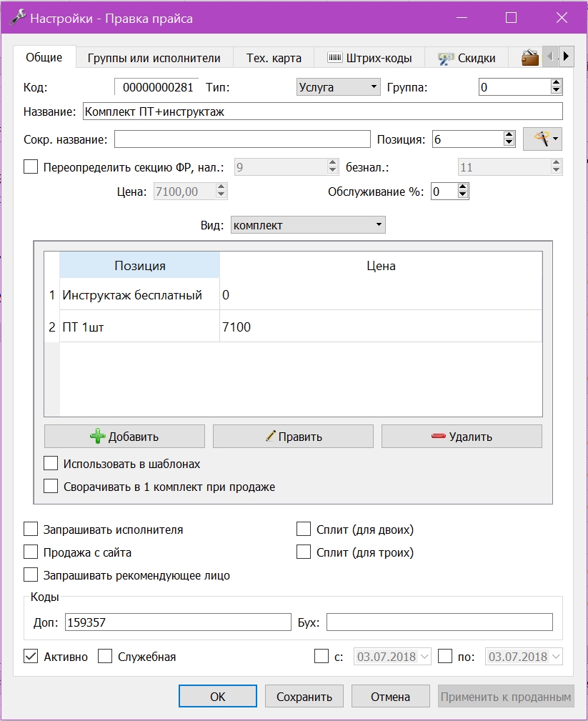Open the Тех. карта tab
The image size is (588, 721).
274,59
